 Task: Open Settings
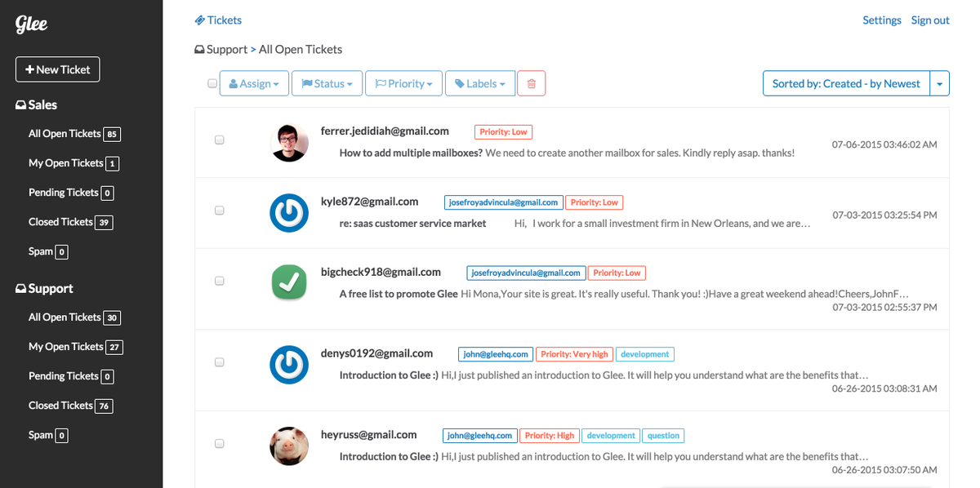tap(882, 20)
